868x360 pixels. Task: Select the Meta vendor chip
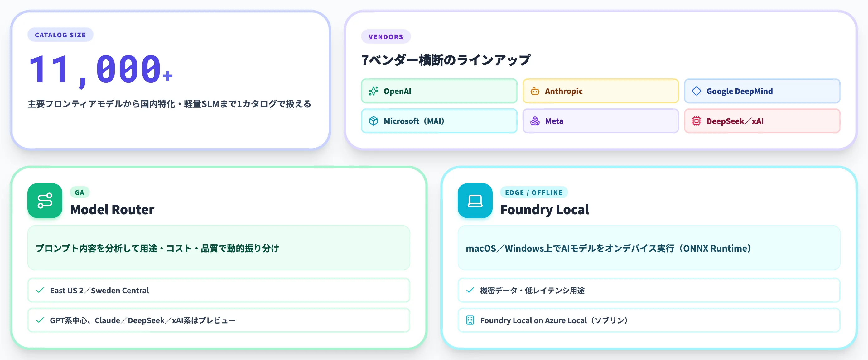point(600,121)
